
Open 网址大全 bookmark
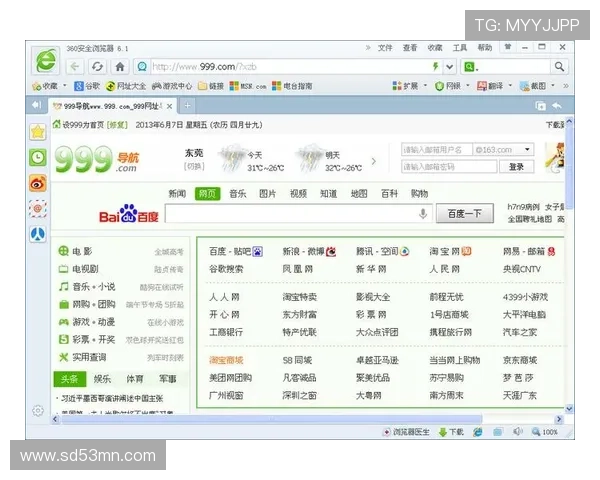click(126, 86)
